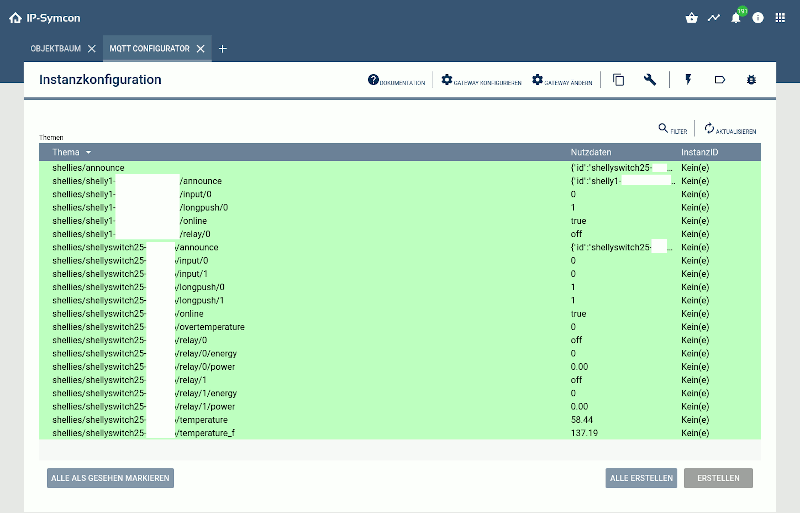800x513 pixels.
Task: Click the info circle icon in header
Action: 758,18
